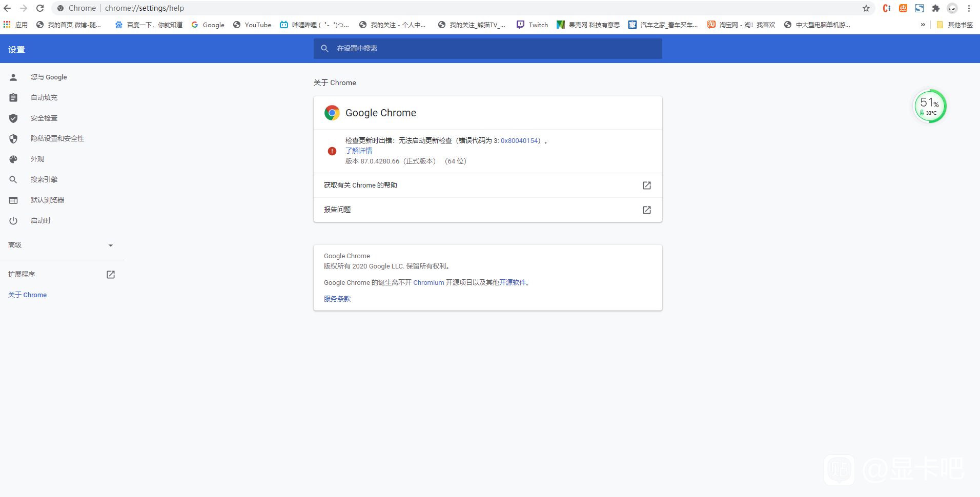Open the 服务条款 terms of service link
The width and height of the screenshot is (980, 497).
[x=337, y=299]
